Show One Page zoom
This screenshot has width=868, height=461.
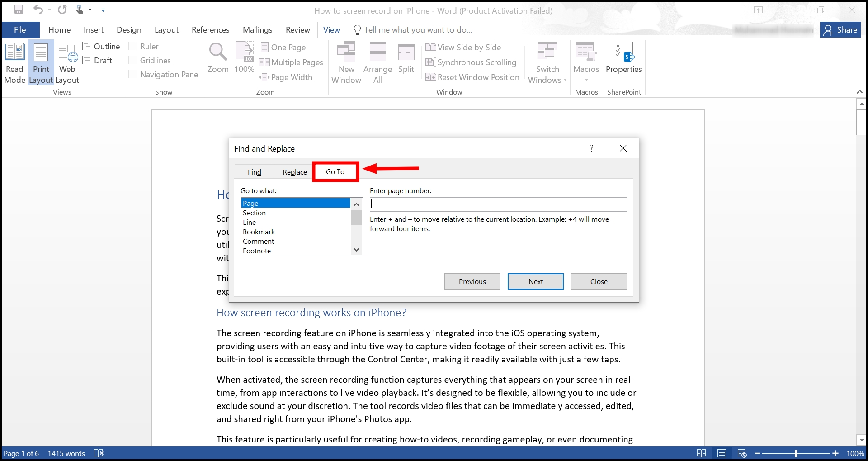point(283,47)
